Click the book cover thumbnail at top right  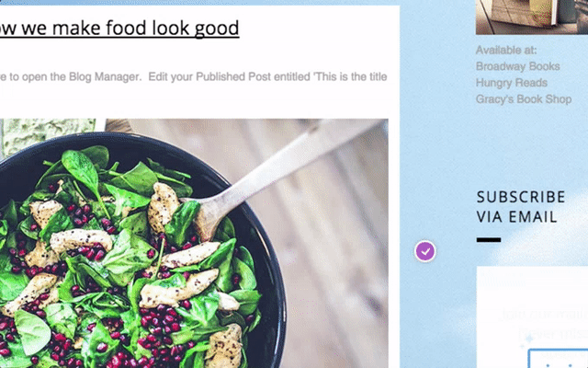pos(532,17)
